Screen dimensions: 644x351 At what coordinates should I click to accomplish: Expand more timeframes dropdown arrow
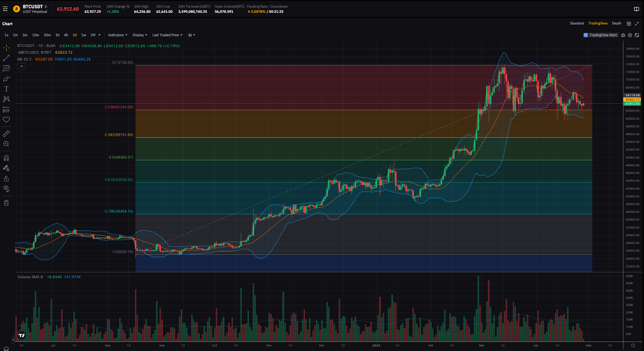click(x=99, y=35)
